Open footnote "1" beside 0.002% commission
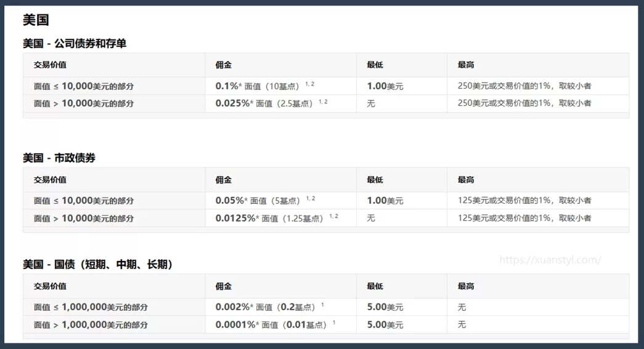Screen dimensions: 644x349 pyautogui.click(x=322, y=305)
